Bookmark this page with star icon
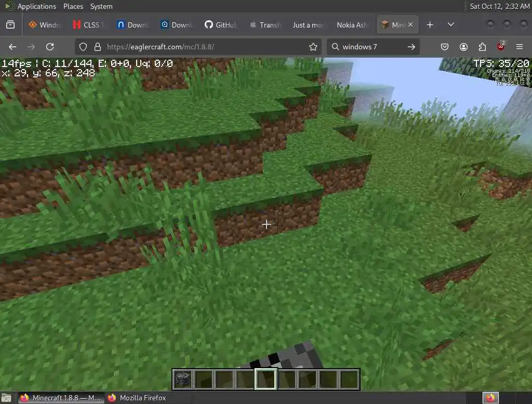The image size is (532, 404). click(x=313, y=47)
